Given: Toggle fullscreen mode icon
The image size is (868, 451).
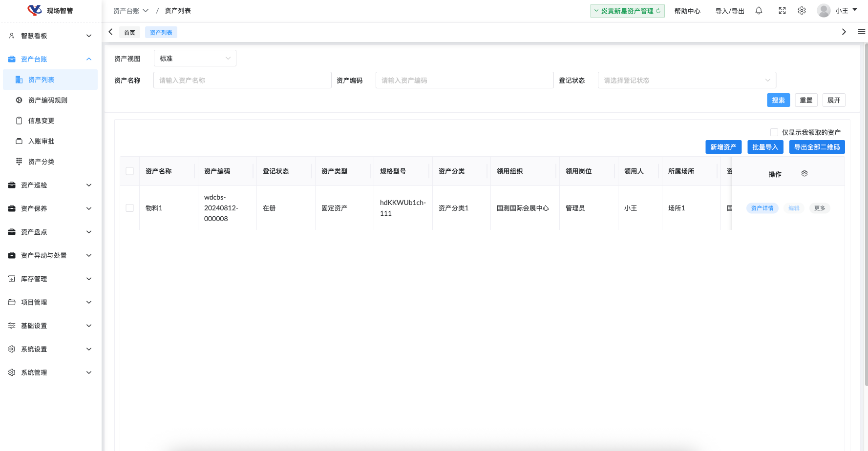Looking at the screenshot, I should pos(782,11).
